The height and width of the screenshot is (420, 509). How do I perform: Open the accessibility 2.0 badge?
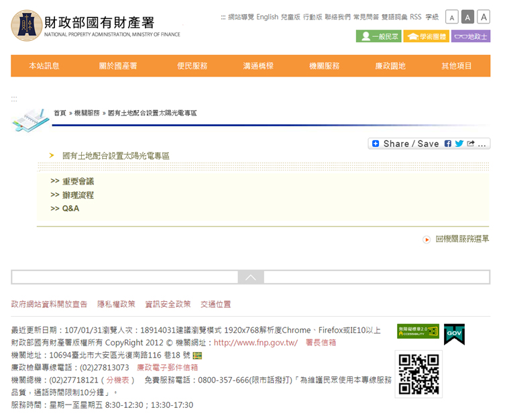(x=418, y=331)
